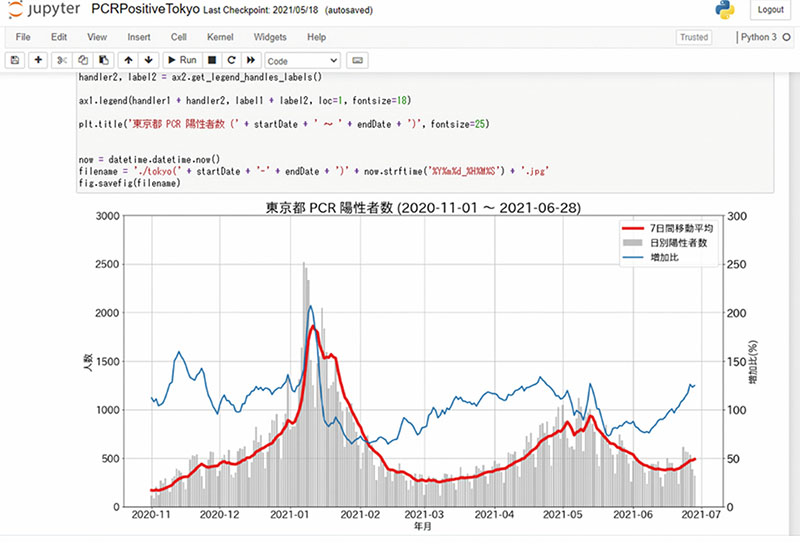Open the Widgets menu
Viewport: 800px width, 550px height.
point(270,37)
